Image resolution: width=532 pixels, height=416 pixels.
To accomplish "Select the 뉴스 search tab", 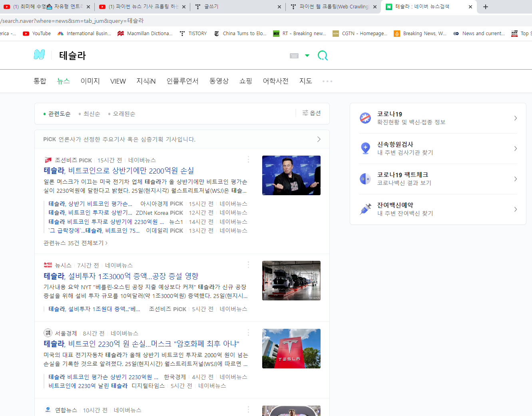I will click(x=64, y=81).
